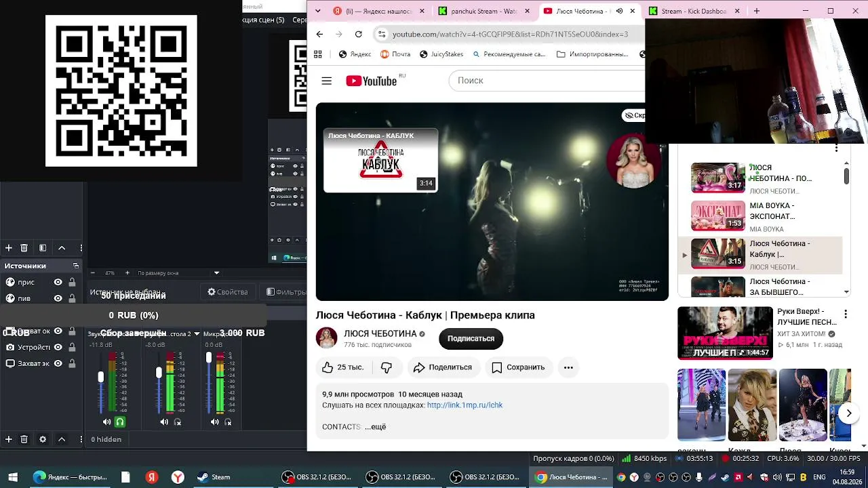Switch to the Kick Dashboard tab
868x488 pixels.
point(694,11)
